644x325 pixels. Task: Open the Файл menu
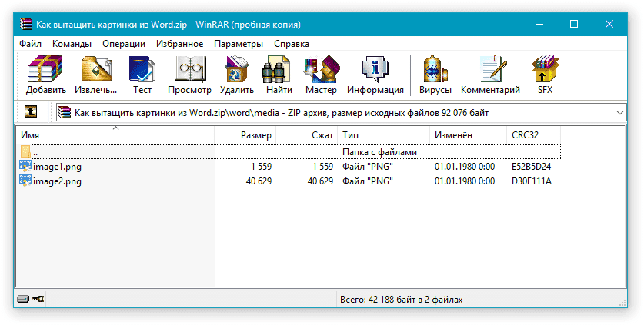click(31, 44)
